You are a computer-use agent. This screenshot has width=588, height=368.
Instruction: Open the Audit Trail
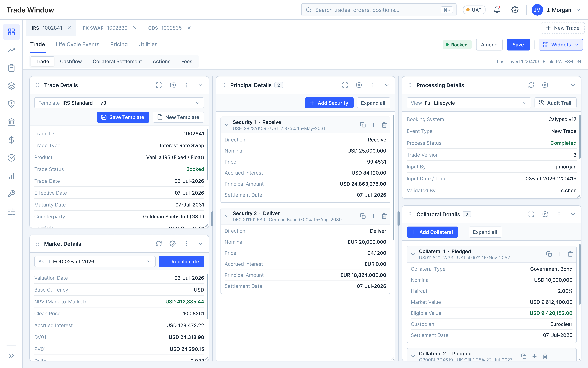coord(555,103)
